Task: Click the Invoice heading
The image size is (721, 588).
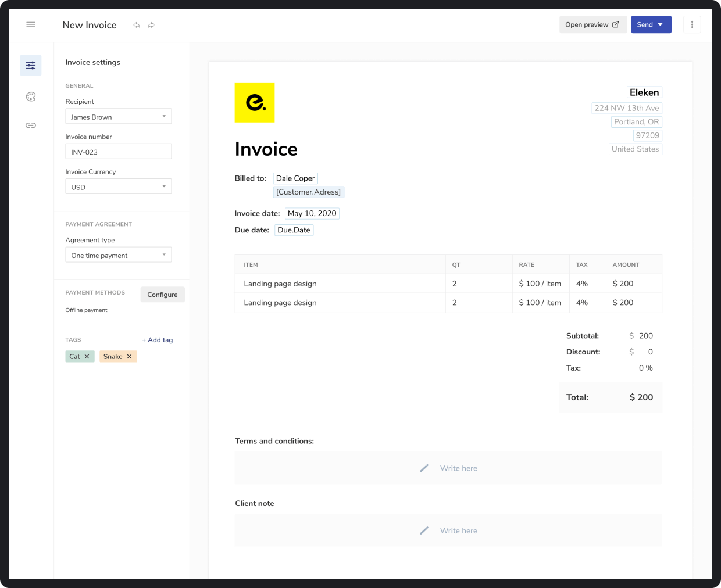Action: (266, 149)
